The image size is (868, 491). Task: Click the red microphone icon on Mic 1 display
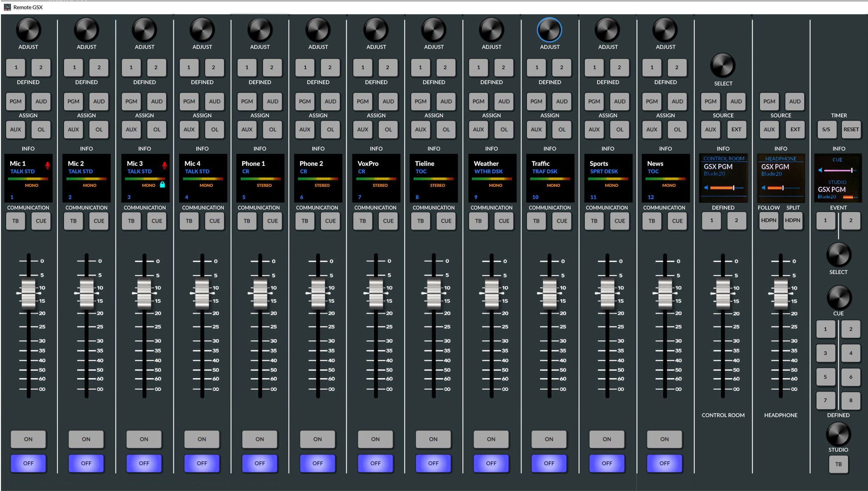48,164
